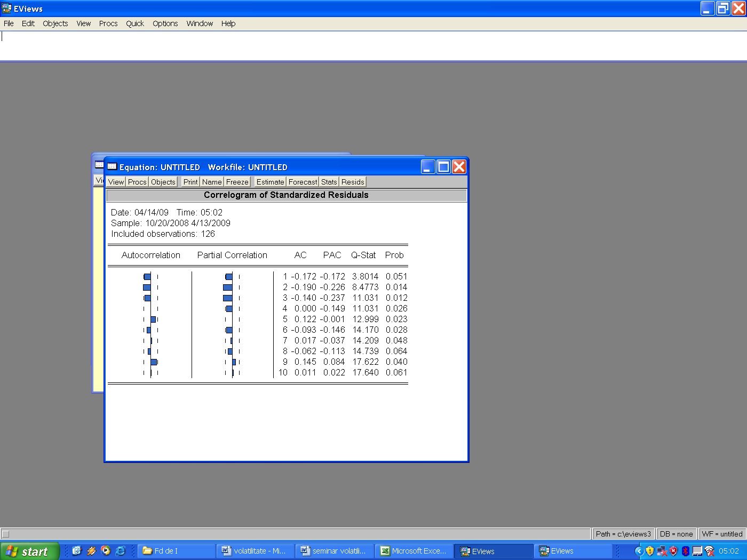Click the network connection tray icon with red X
747x560 pixels.
coord(662,551)
